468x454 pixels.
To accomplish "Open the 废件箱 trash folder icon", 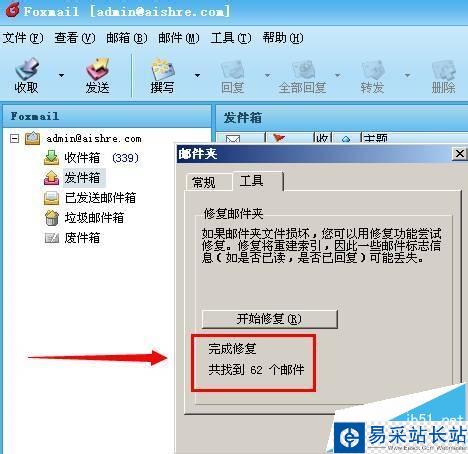I will coord(52,238).
